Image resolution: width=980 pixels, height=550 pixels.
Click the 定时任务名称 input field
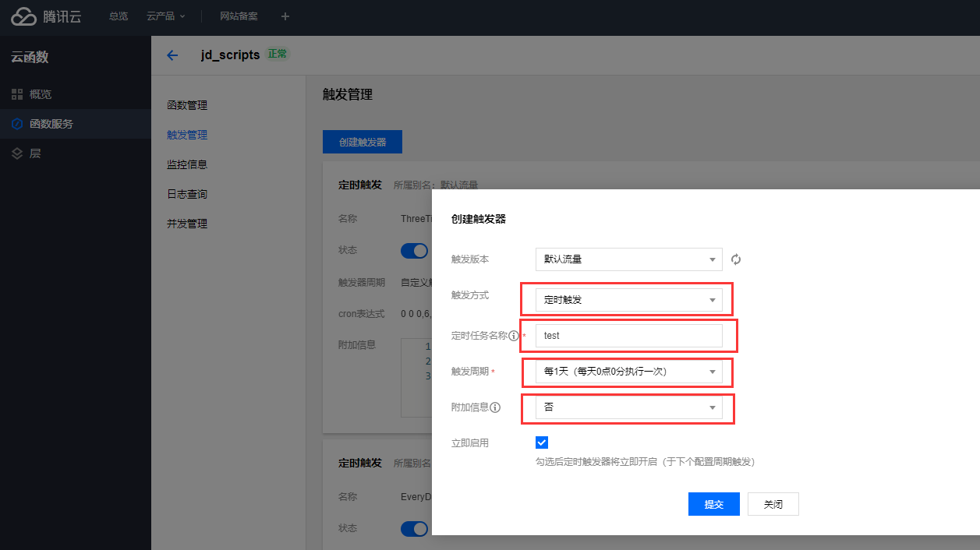point(628,336)
